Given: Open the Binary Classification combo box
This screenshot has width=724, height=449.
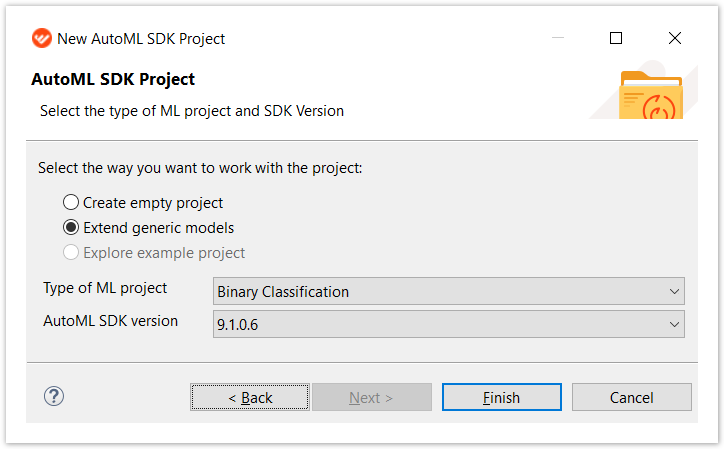Looking at the screenshot, I should click(448, 291).
